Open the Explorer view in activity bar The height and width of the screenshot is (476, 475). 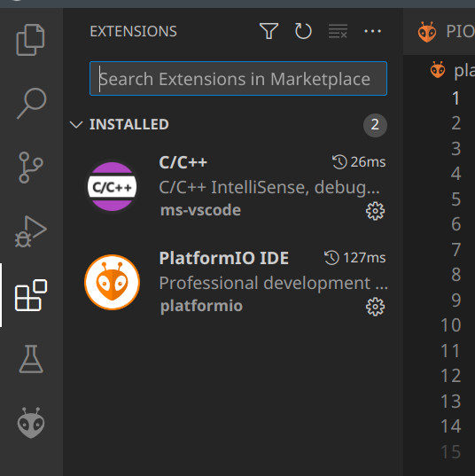pos(31,40)
